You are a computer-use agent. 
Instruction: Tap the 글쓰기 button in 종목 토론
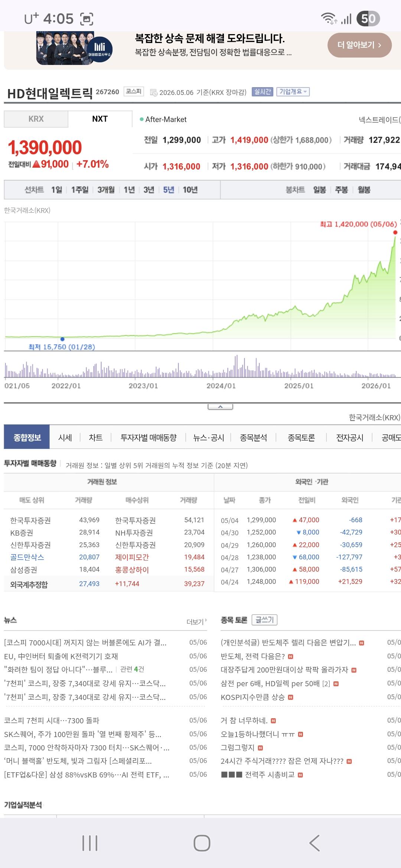tap(264, 620)
